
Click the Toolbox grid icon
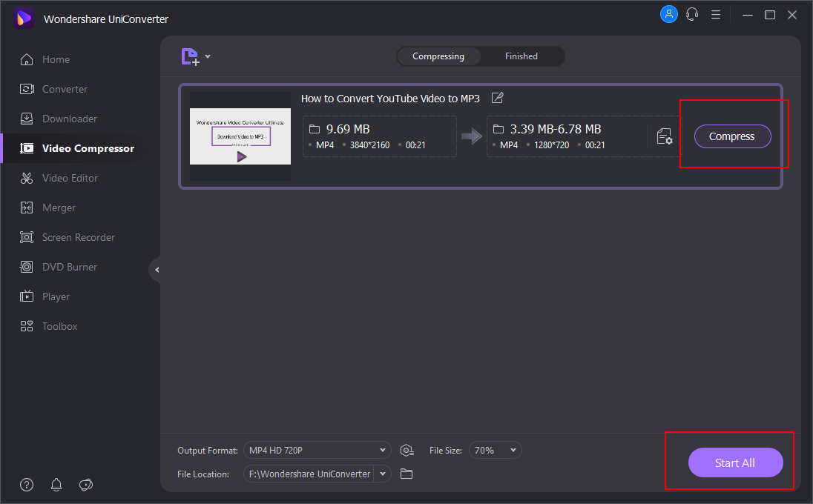click(x=27, y=326)
